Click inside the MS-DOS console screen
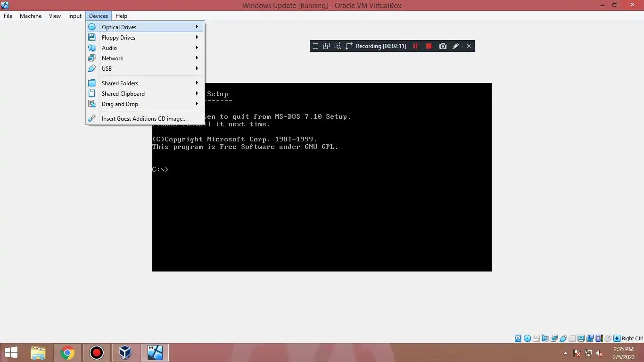The width and height of the screenshot is (644, 362). click(x=322, y=177)
